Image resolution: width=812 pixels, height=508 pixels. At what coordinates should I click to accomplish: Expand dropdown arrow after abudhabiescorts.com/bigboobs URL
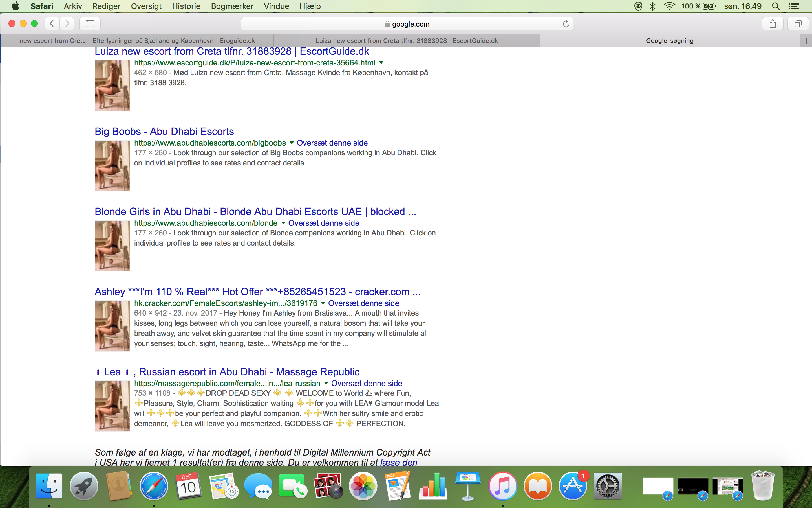(291, 143)
